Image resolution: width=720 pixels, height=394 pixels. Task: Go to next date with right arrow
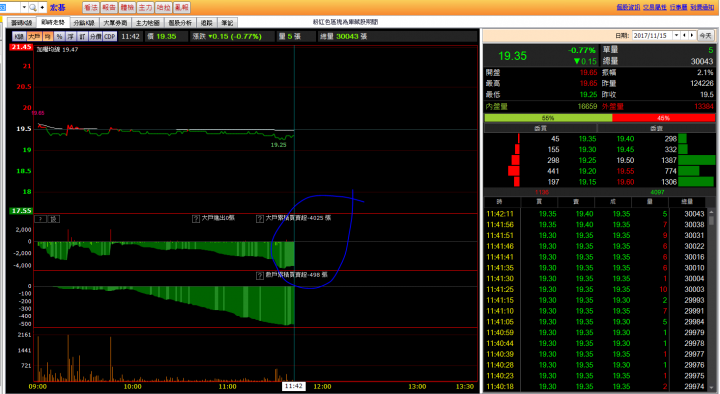click(x=692, y=35)
